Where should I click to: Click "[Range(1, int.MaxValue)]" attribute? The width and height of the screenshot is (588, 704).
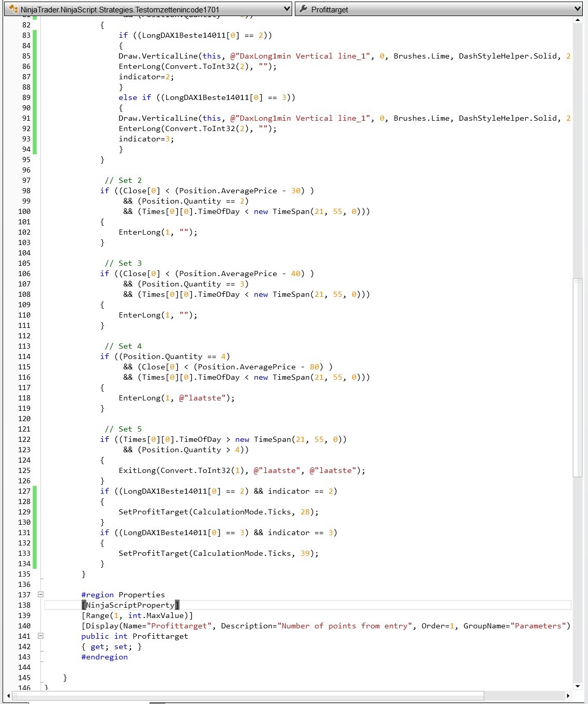137,615
